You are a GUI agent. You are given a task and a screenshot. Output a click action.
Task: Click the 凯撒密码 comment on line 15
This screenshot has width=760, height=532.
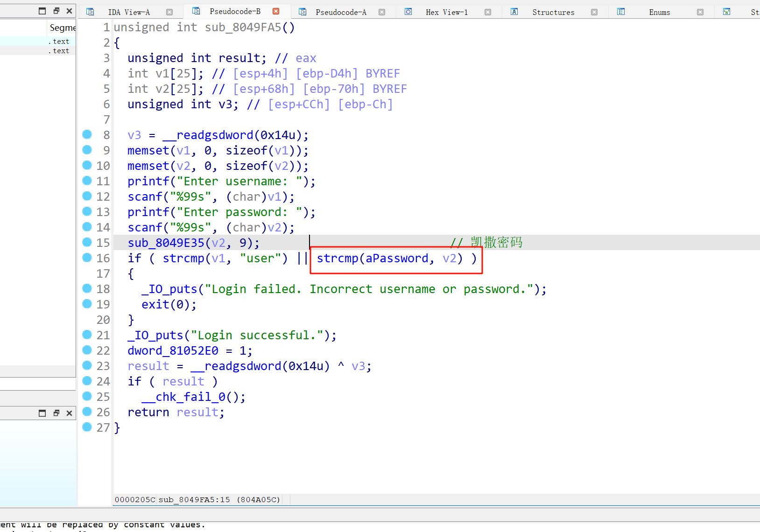[496, 243]
